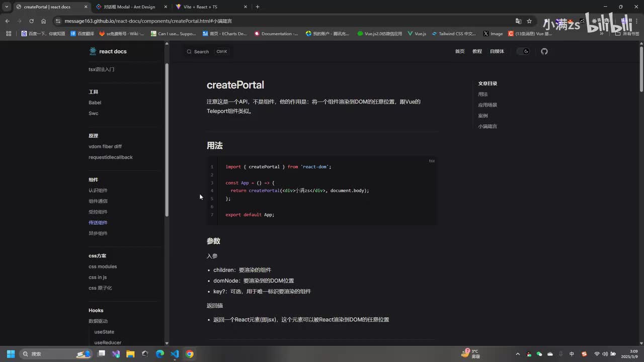Open the tab search dropdown arrow
This screenshot has height=362, width=644.
[7, 7]
